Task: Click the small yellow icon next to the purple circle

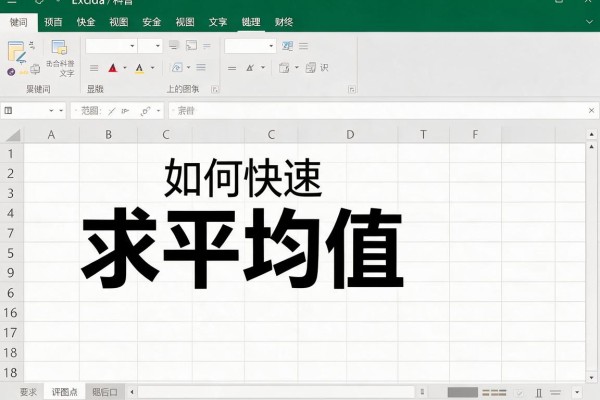Action: click(x=24, y=72)
